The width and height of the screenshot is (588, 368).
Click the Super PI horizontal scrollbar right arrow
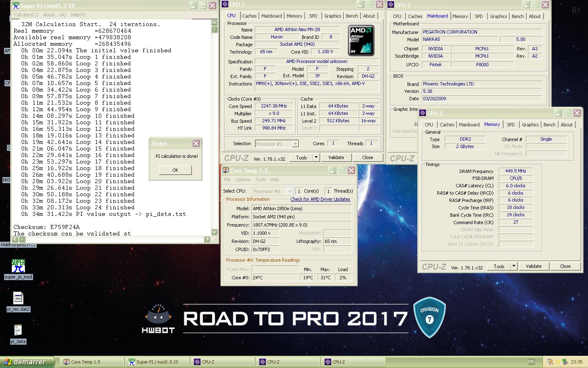point(207,239)
